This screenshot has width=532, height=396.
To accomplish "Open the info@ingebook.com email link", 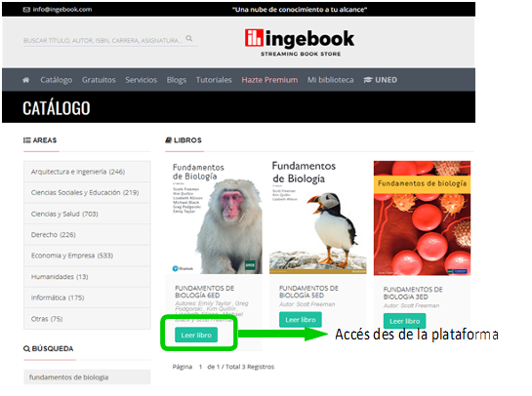I will 58,10.
